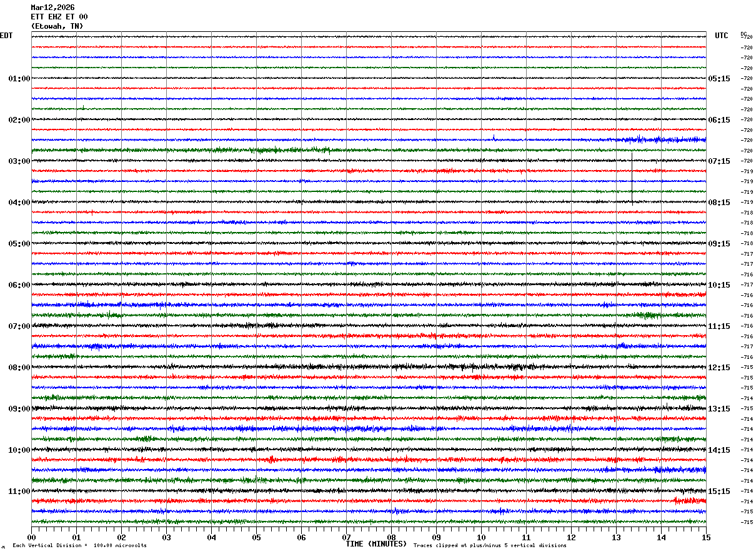The image size is (756, 554).
Task: Click the 04:00 EDT time label
Action: [19, 203]
